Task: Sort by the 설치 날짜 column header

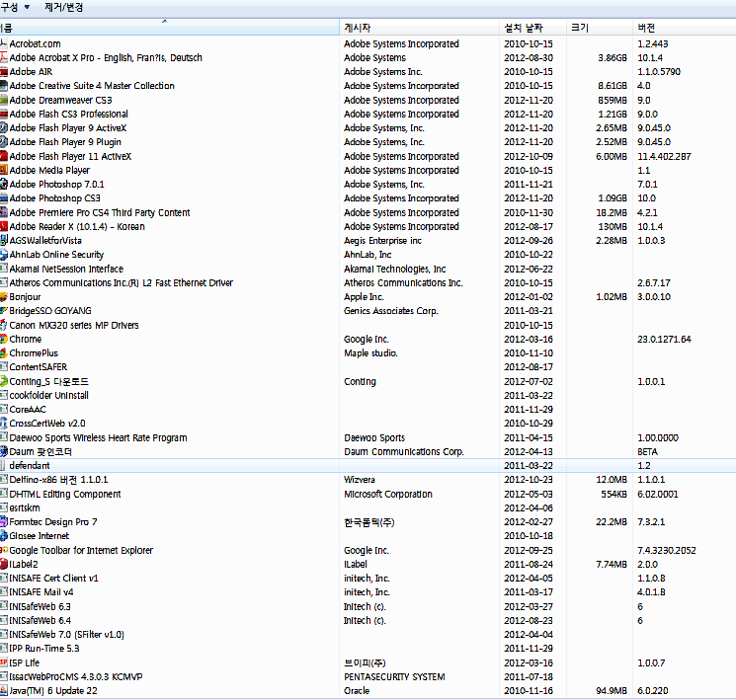Action: click(524, 27)
